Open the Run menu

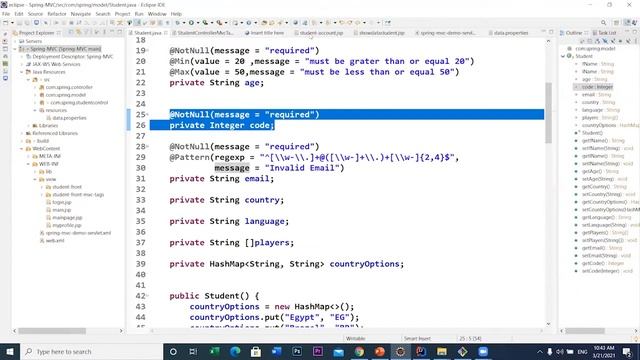[139, 14]
